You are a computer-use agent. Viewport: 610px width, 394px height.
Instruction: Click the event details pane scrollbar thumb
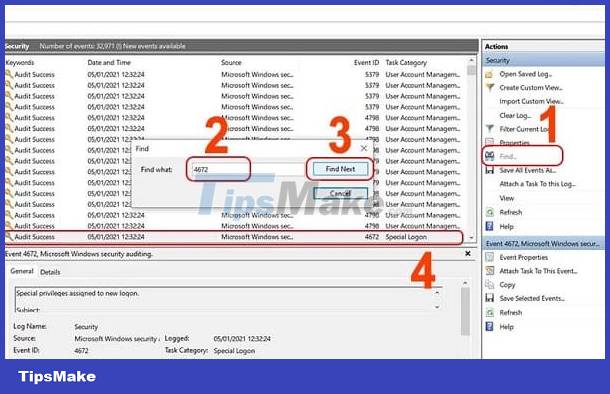[x=465, y=312]
